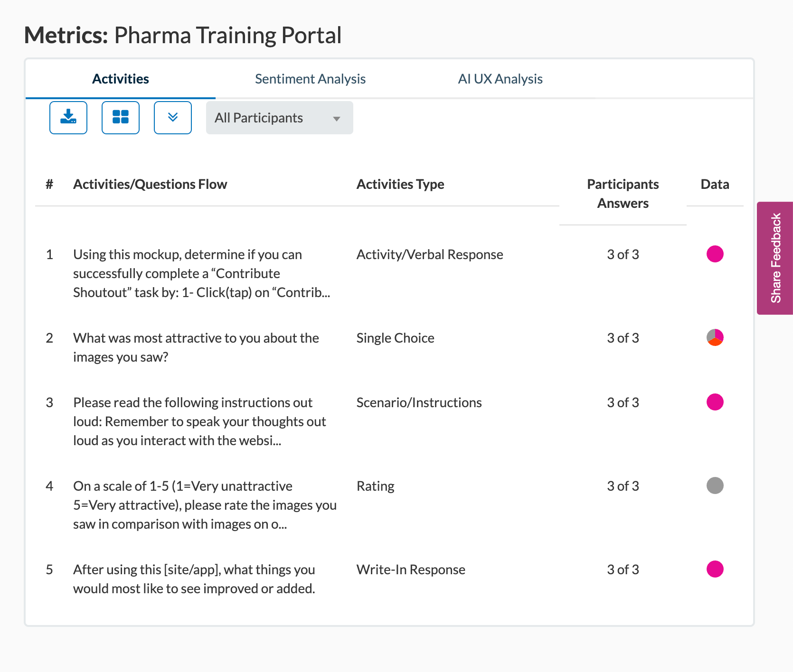Open the Sentiment Analysis tab
Screen dimensions: 793x672
pyautogui.click(x=311, y=79)
